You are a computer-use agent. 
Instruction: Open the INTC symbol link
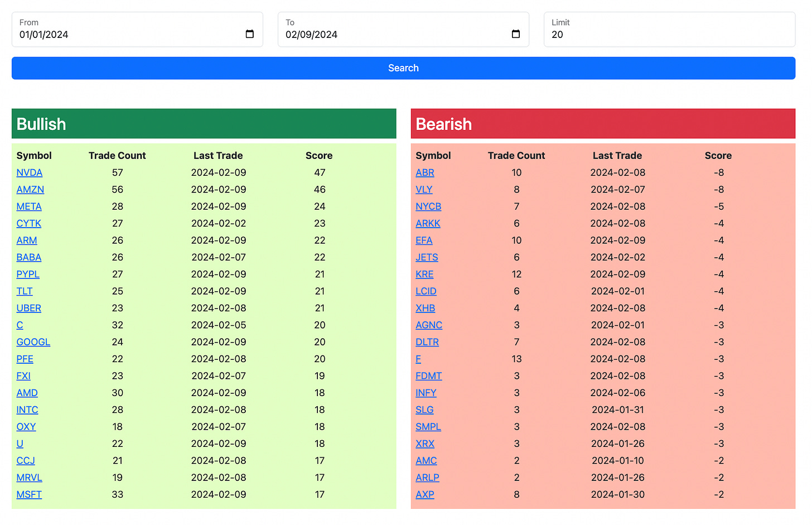(27, 410)
